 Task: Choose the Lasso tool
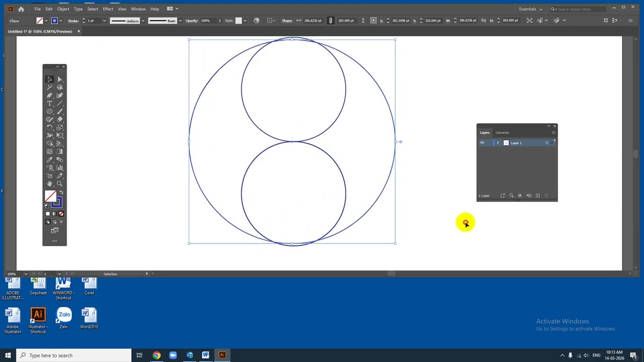59,87
